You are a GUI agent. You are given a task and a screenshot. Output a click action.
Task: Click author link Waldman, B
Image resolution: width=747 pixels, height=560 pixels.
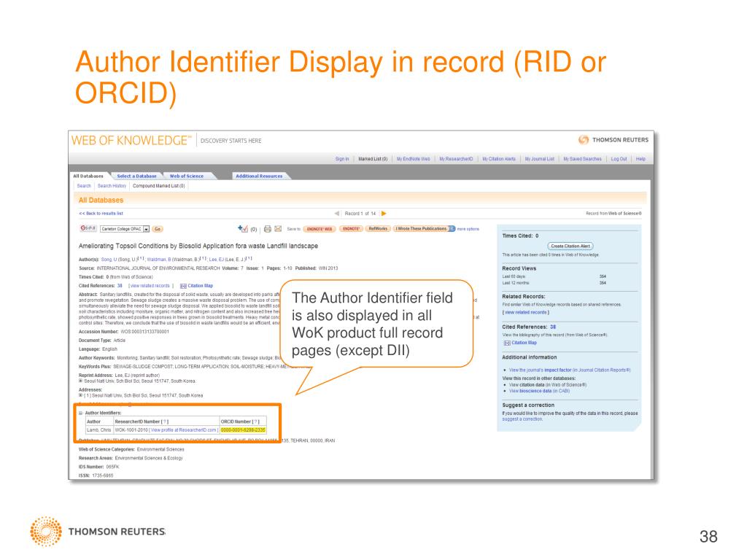(158, 260)
